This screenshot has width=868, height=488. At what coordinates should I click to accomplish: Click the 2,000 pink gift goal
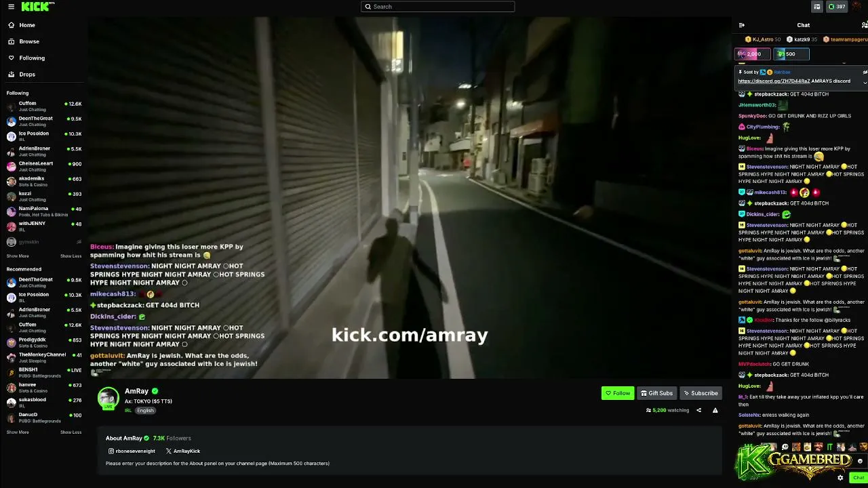(x=753, y=54)
